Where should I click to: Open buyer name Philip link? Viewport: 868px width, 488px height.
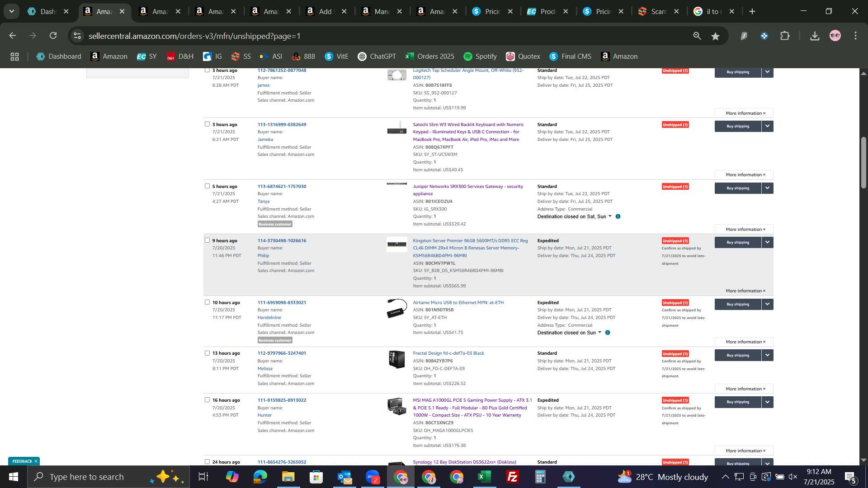pyautogui.click(x=263, y=256)
